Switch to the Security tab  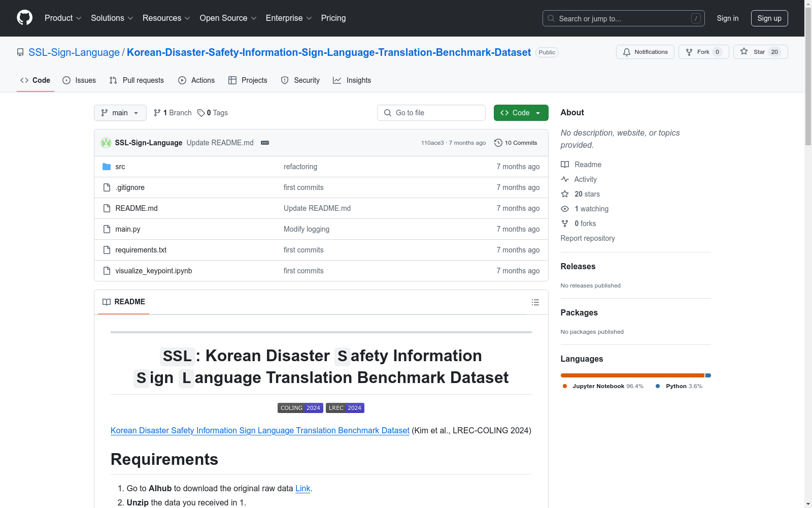coord(300,80)
